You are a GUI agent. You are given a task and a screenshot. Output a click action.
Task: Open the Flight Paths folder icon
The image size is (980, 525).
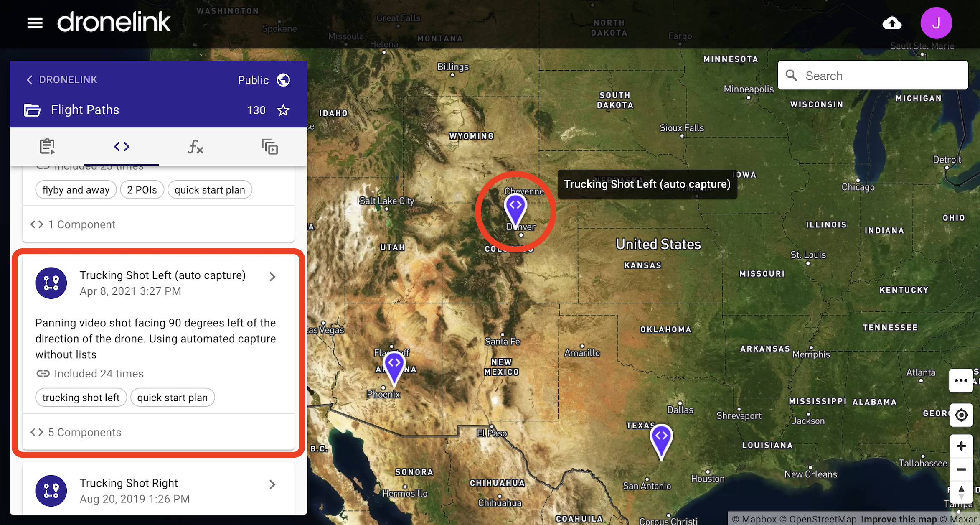(x=32, y=110)
